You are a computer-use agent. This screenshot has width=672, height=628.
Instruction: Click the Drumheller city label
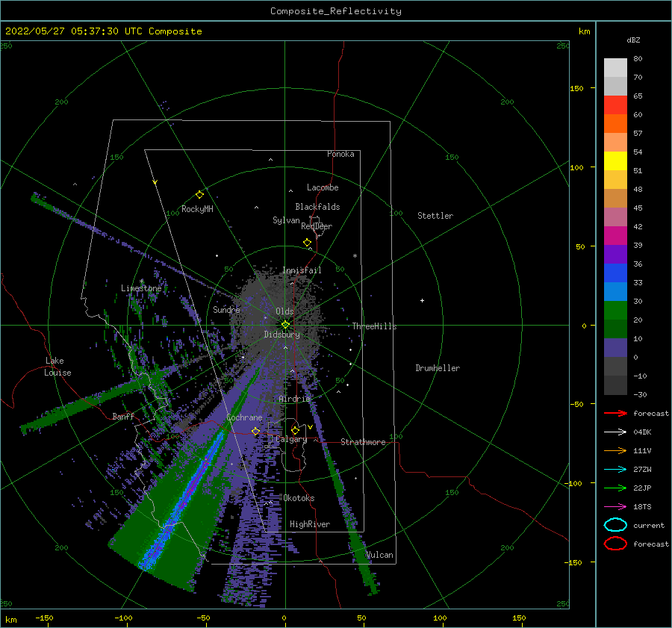(x=438, y=368)
